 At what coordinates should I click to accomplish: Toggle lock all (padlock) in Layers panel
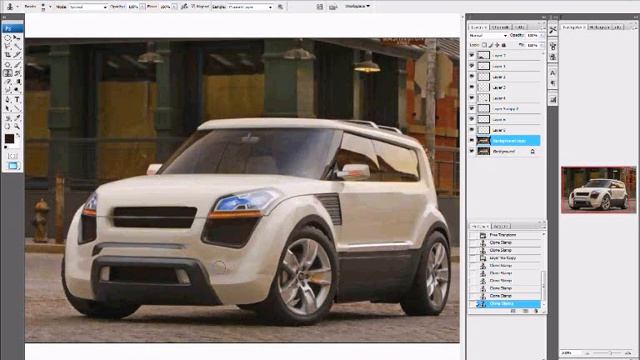(x=504, y=45)
